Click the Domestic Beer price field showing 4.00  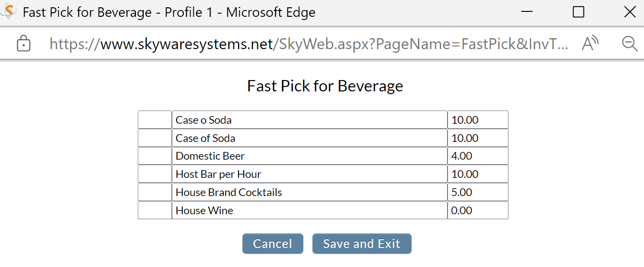coord(478,156)
